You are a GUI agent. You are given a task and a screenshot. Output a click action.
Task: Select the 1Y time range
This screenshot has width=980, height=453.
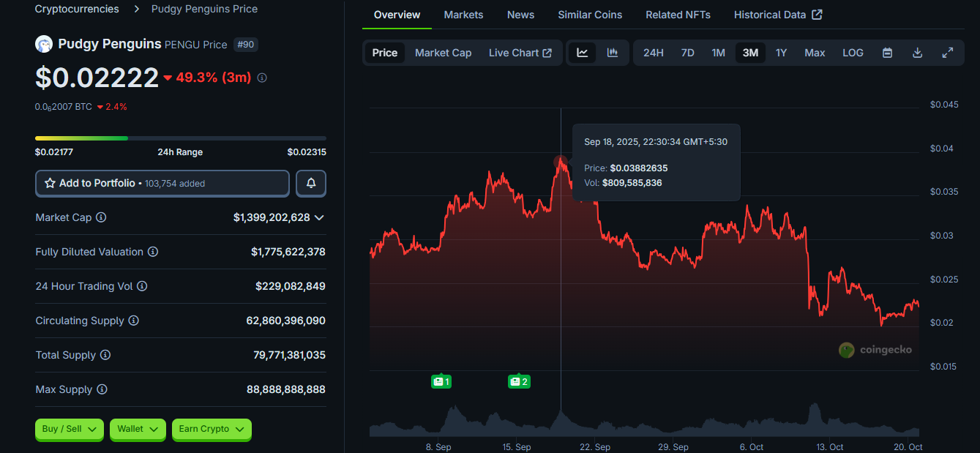click(x=781, y=53)
